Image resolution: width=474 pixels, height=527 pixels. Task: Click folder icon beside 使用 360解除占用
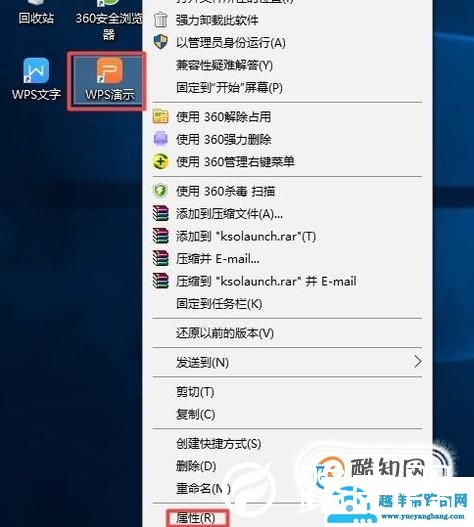(x=160, y=117)
